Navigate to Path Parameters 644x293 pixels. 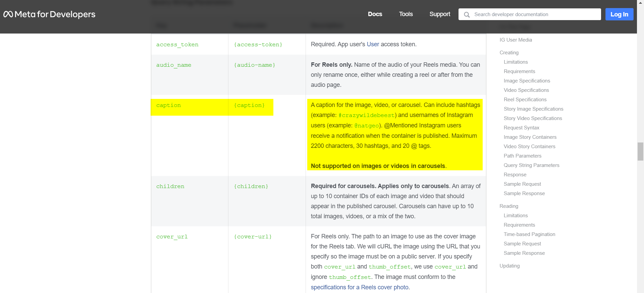click(x=522, y=156)
